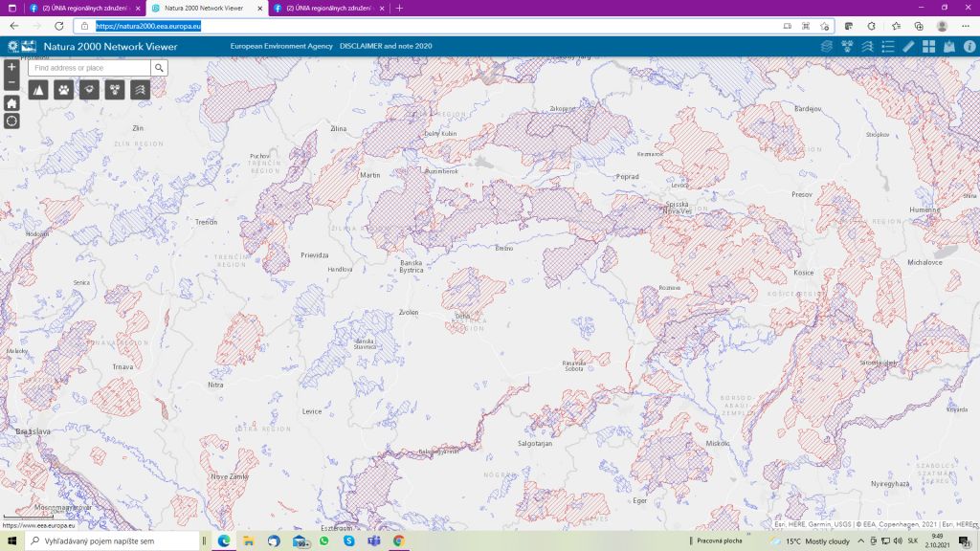Click the Find address or place field
This screenshot has width=980, height=551.
coord(89,68)
